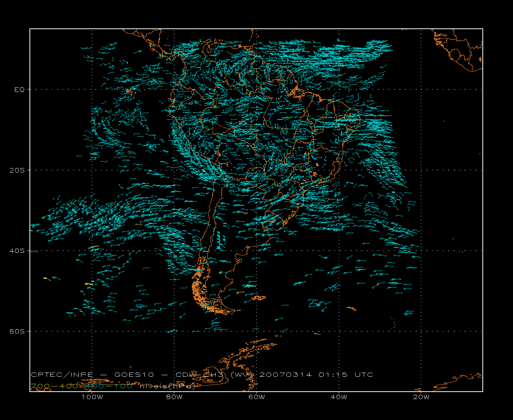Screen dimensions: 513x420
Task: Click the CPTEC/INPE caption text
Action: (62, 375)
